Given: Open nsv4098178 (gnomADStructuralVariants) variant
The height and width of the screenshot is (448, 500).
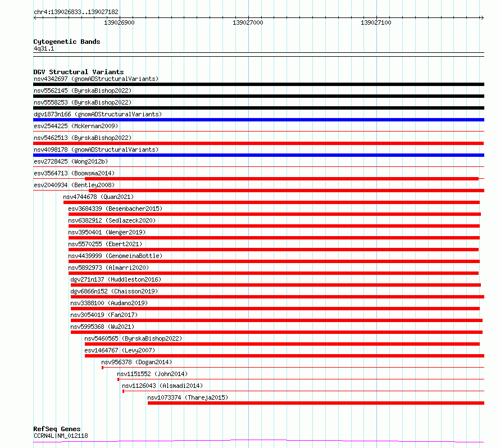Looking at the screenshot, I should (96, 150).
